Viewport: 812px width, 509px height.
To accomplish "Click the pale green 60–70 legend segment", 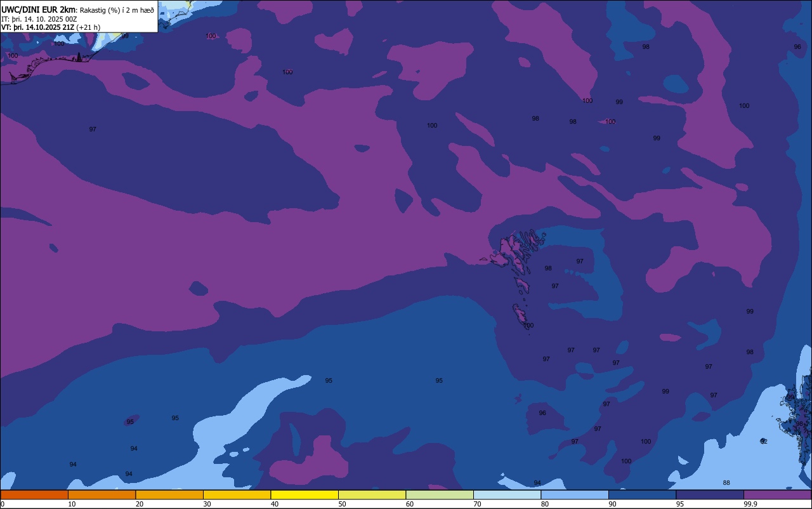I will tap(440, 494).
